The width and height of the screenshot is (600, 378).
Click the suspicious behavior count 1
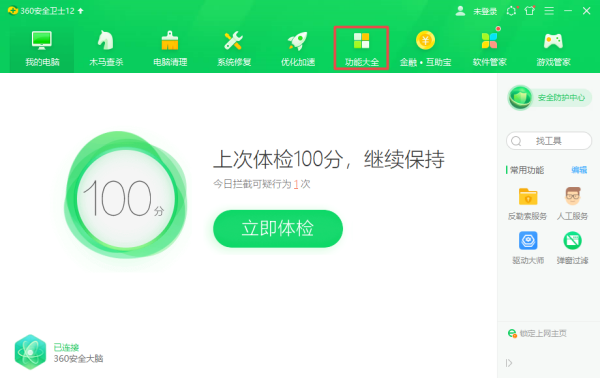point(296,184)
